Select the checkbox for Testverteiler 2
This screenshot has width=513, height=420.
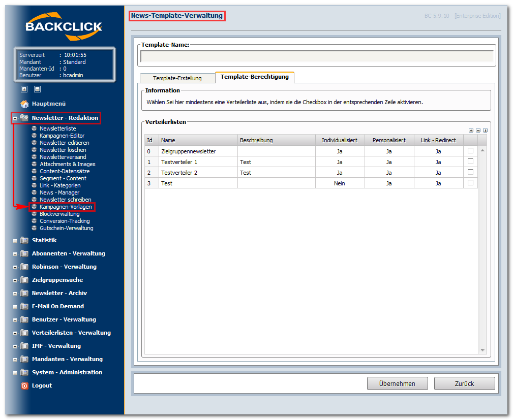pyautogui.click(x=470, y=172)
